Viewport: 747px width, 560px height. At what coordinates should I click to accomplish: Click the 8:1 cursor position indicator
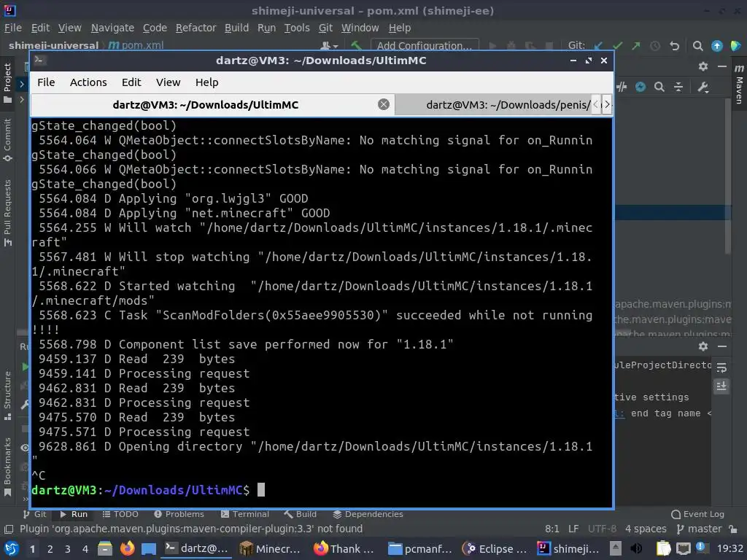point(552,529)
